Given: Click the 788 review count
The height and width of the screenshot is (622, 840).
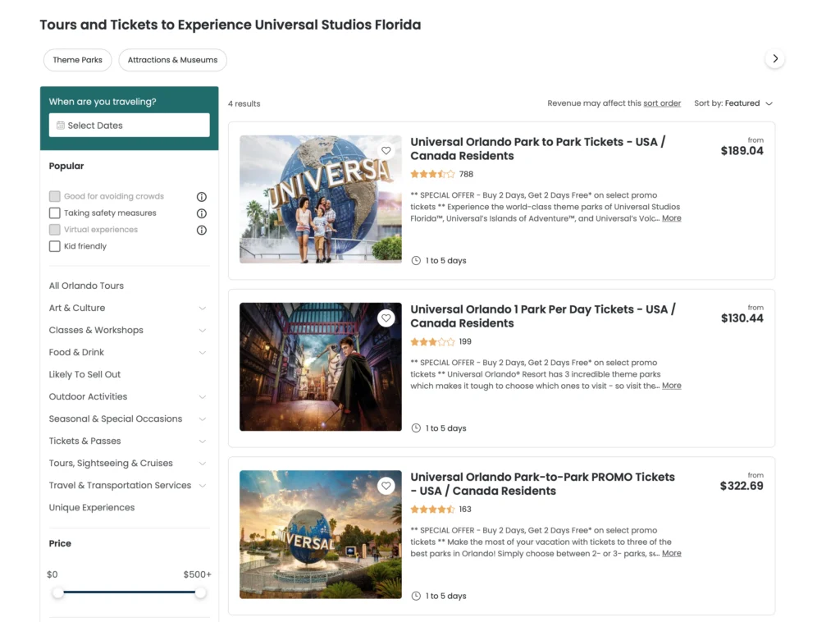Looking at the screenshot, I should [466, 174].
